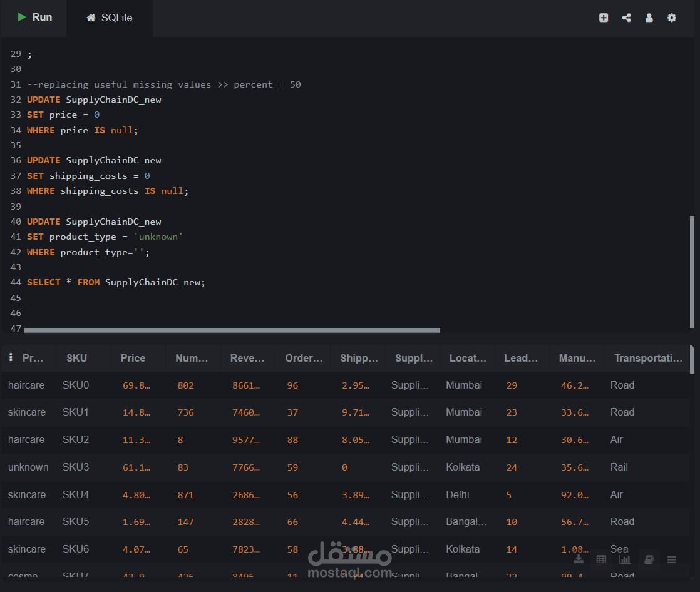Click the 871 number cell
Viewport: 700px width, 592px height.
tap(185, 495)
